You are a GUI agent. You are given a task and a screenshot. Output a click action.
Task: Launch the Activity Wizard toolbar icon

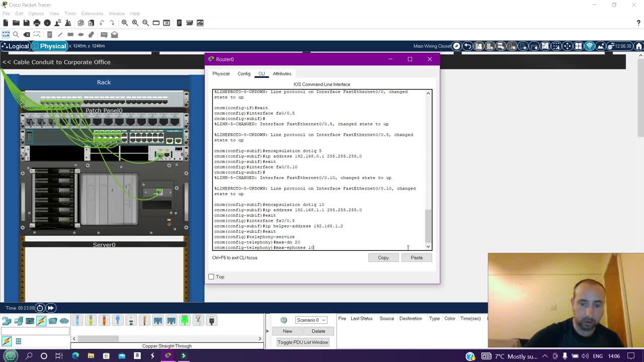click(68, 23)
